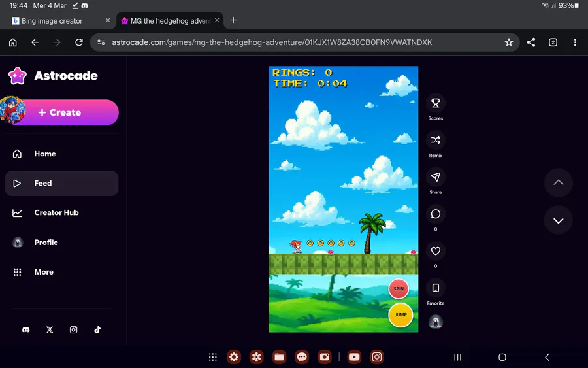Tap the red SPIN game button
This screenshot has width=588, height=368.
point(399,289)
